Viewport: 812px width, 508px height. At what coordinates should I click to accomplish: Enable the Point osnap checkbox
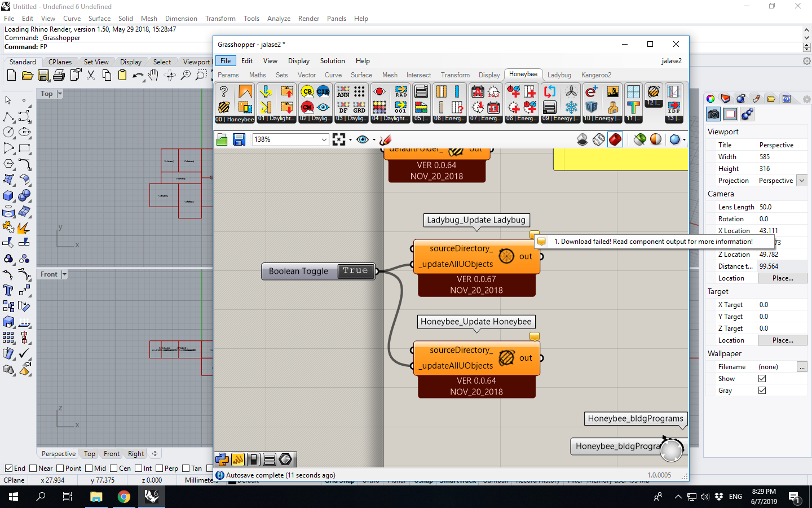click(x=60, y=468)
